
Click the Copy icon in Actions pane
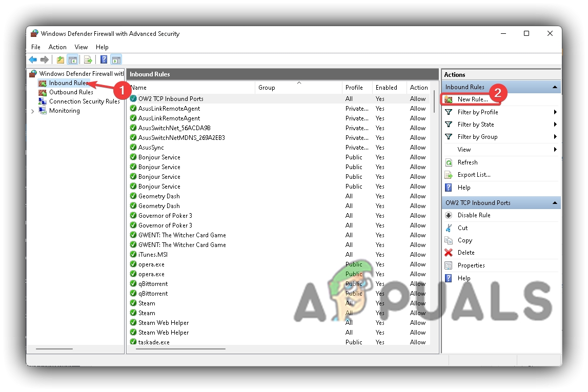(449, 240)
